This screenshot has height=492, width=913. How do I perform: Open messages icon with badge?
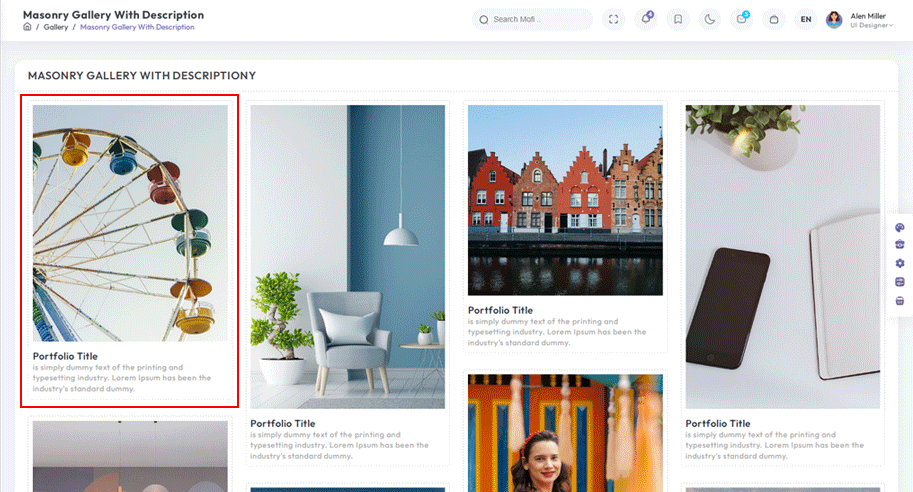coord(741,19)
